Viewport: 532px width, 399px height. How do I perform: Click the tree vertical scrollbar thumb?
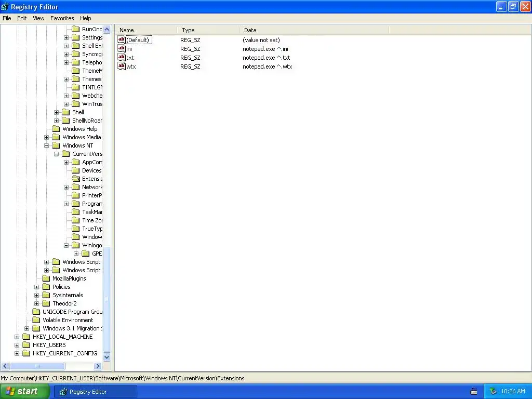107,300
